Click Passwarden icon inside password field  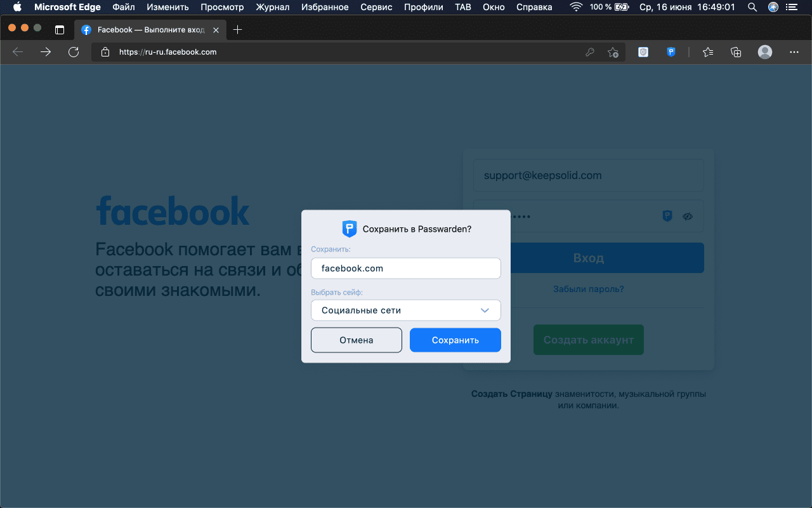pyautogui.click(x=667, y=217)
